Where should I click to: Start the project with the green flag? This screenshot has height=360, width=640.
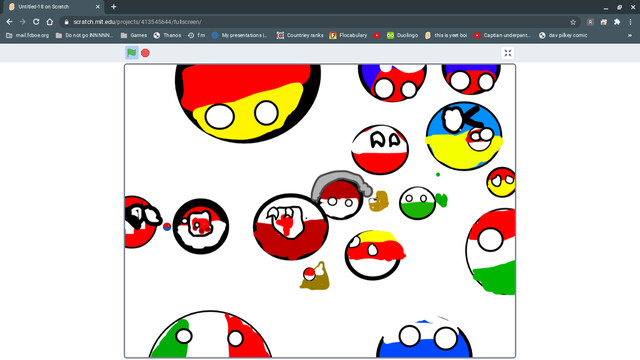click(x=131, y=53)
